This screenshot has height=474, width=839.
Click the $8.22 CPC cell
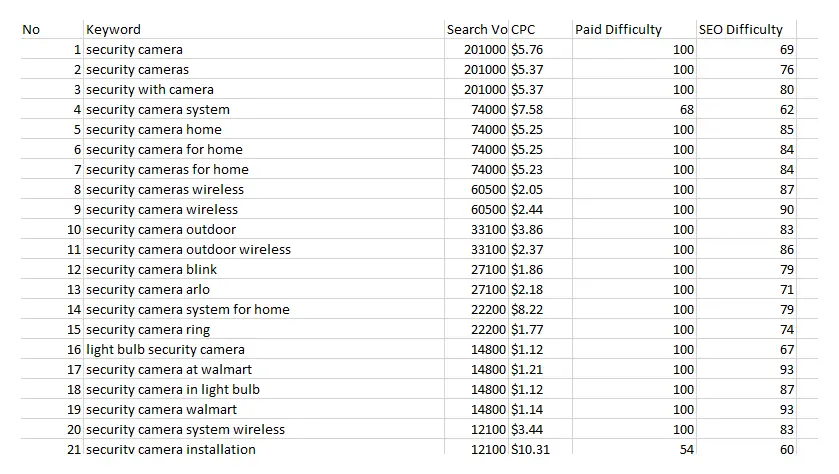pyautogui.click(x=540, y=309)
